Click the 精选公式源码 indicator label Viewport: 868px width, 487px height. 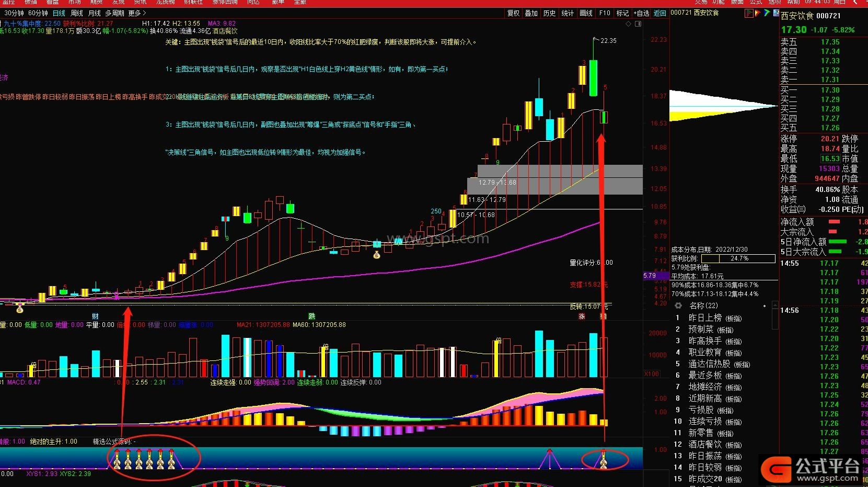pyautogui.click(x=114, y=441)
